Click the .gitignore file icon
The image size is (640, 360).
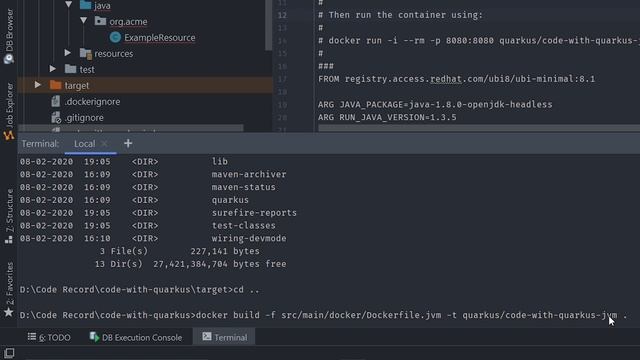point(56,118)
